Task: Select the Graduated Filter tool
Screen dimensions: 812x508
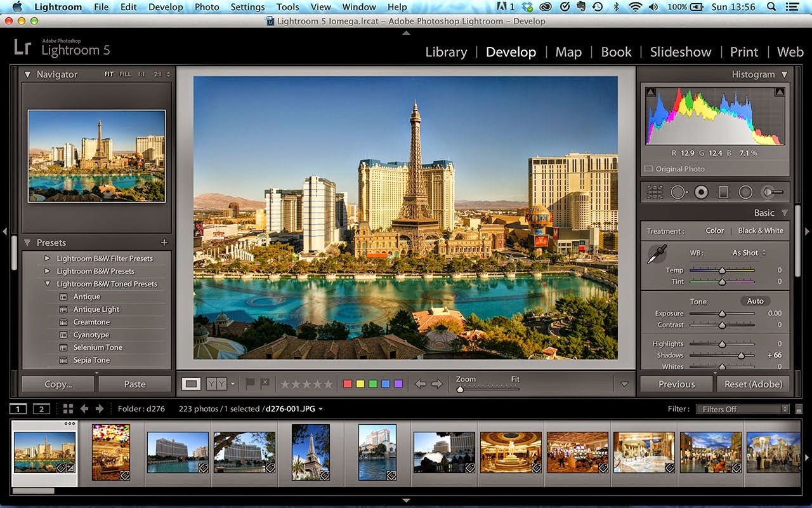Action: pyautogui.click(x=723, y=192)
